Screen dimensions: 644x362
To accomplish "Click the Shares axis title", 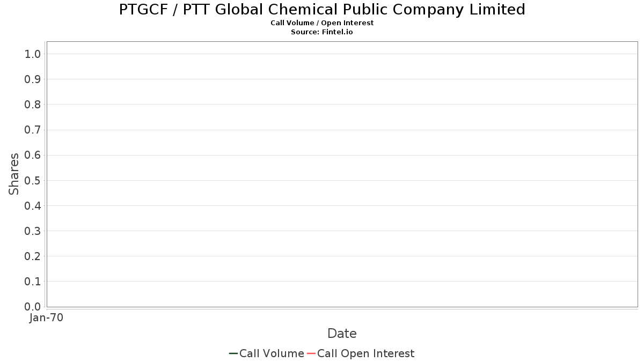I will (14, 174).
